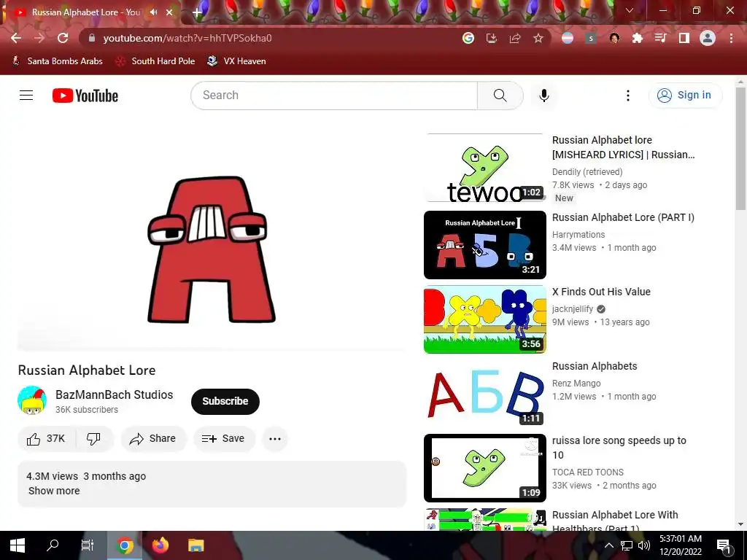
Task: Click the browser back arrow
Action: pyautogui.click(x=16, y=38)
